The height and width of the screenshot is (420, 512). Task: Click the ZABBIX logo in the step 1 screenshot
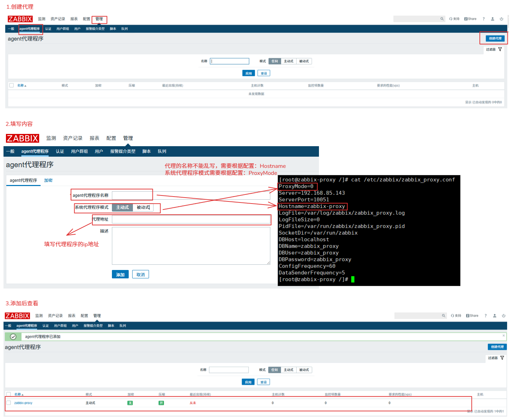(x=20, y=19)
